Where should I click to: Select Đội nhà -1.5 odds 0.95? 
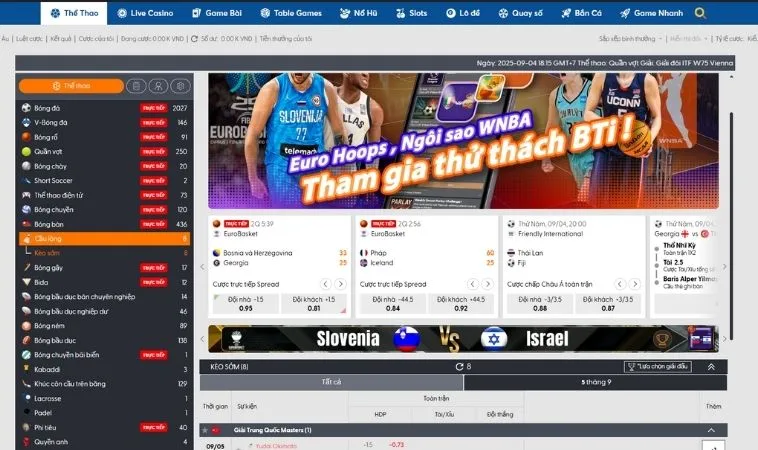click(246, 303)
